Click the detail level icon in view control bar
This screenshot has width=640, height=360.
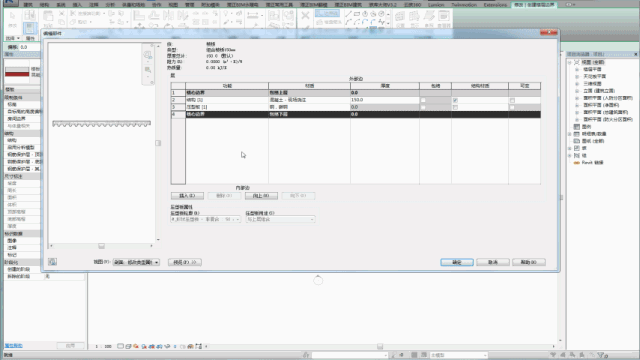click(120, 346)
